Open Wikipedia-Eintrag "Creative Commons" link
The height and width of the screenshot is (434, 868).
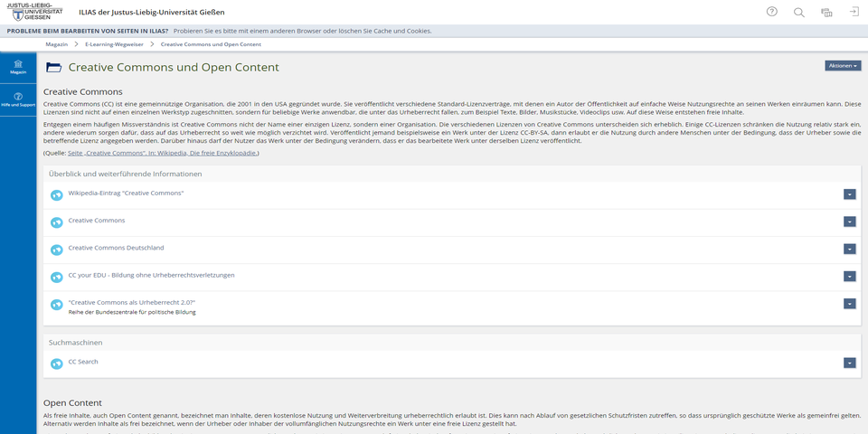coord(126,193)
